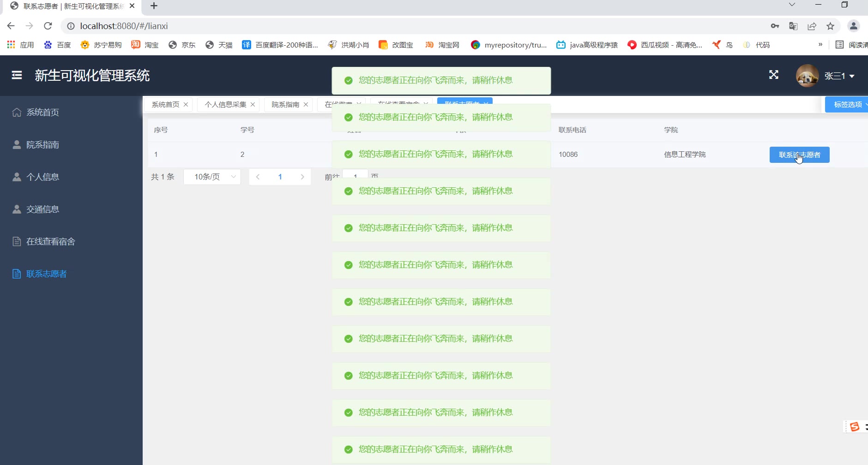The width and height of the screenshot is (868, 465).
Task: Click the person icon beside 个人信息
Action: [x=17, y=177]
